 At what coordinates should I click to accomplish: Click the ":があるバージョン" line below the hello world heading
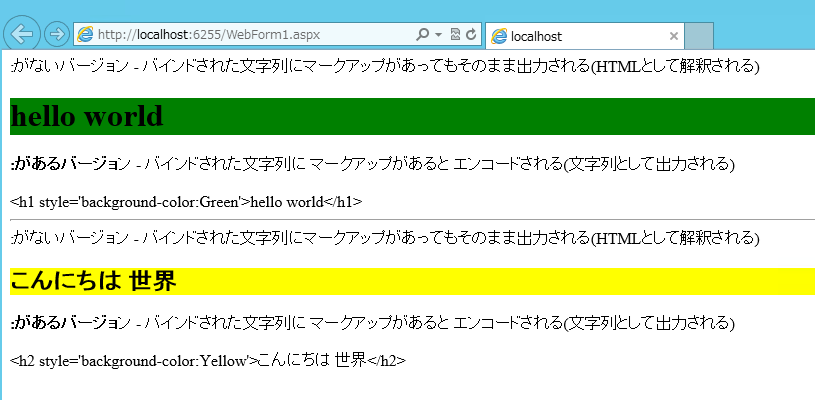pyautogui.click(x=372, y=164)
